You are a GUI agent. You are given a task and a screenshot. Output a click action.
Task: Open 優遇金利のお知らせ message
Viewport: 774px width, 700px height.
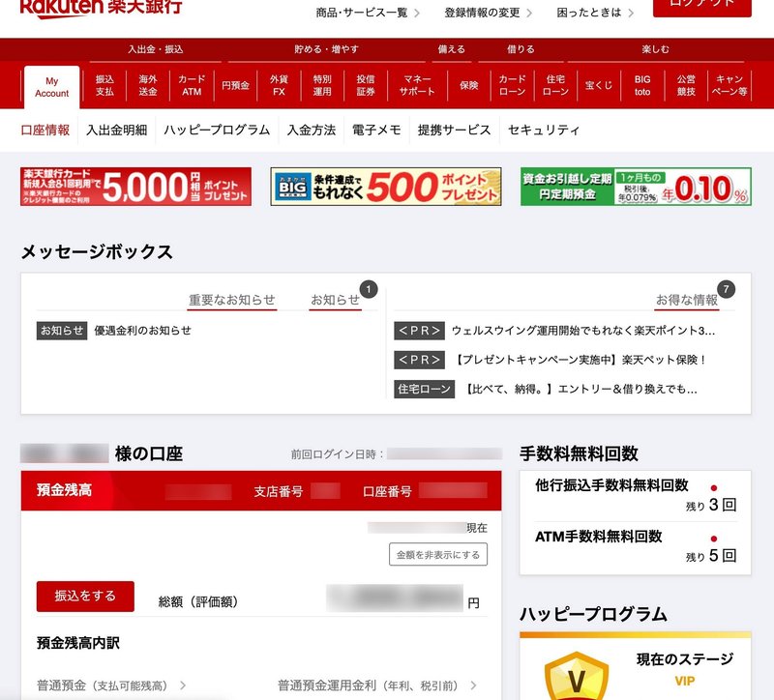click(x=142, y=331)
